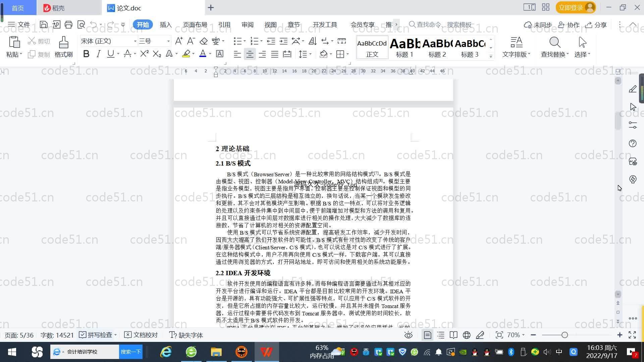Click the Format Painter brush
The height and width of the screenshot is (362, 644).
pos(63,47)
